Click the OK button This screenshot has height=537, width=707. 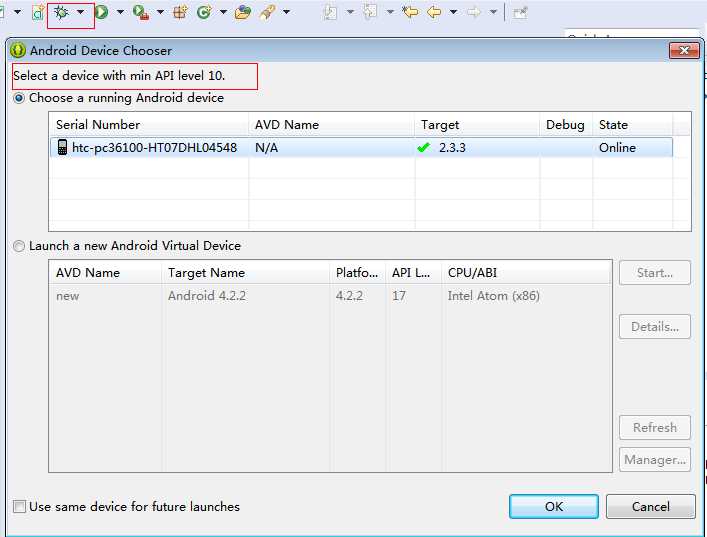point(554,506)
